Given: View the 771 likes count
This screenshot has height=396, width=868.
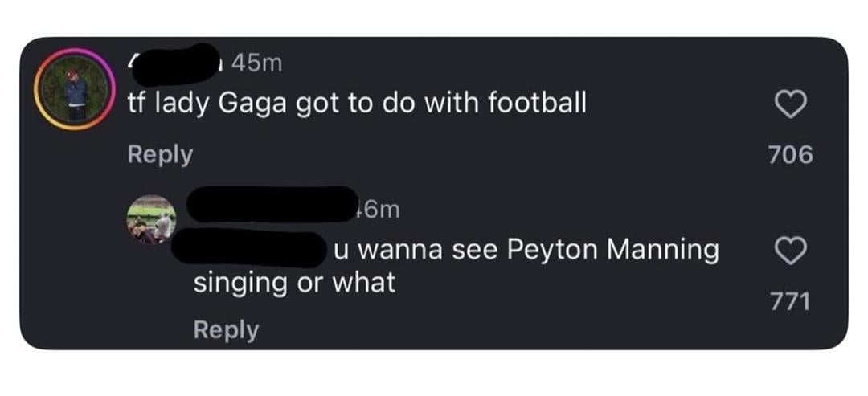Looking at the screenshot, I should pyautogui.click(x=790, y=301).
